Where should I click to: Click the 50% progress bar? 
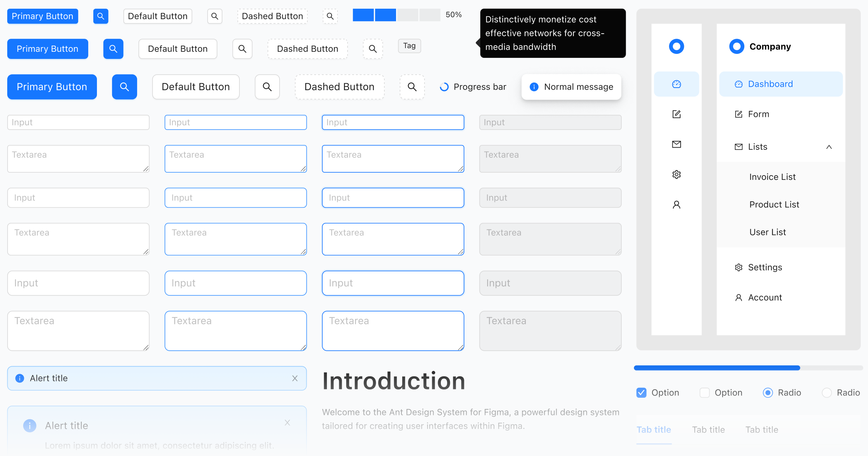click(x=397, y=15)
